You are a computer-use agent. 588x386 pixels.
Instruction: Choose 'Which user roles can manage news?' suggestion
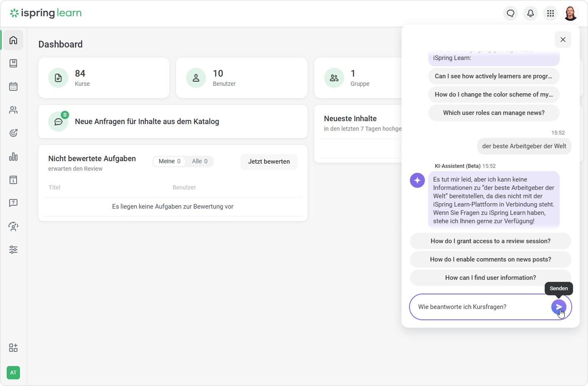click(x=494, y=113)
